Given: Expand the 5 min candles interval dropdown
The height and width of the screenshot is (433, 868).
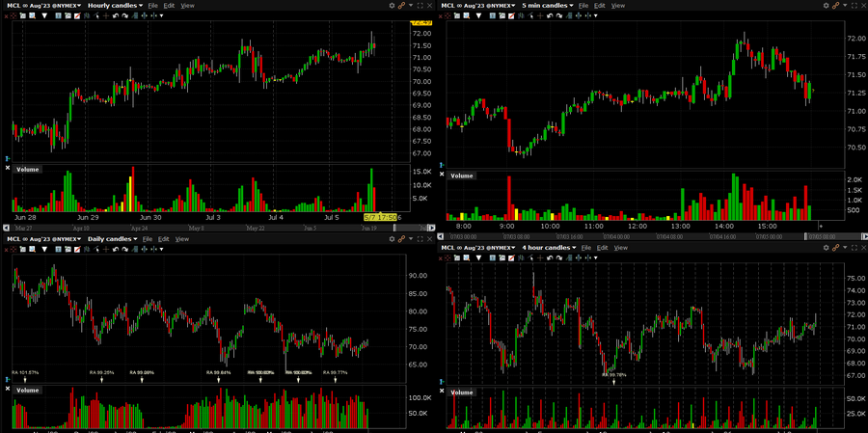Looking at the screenshot, I should (x=546, y=5).
